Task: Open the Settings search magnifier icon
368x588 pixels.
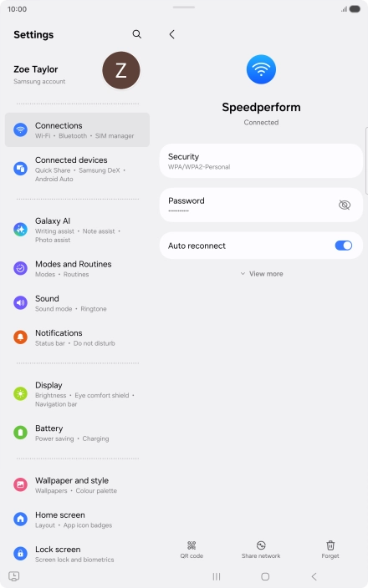Action: (x=136, y=34)
